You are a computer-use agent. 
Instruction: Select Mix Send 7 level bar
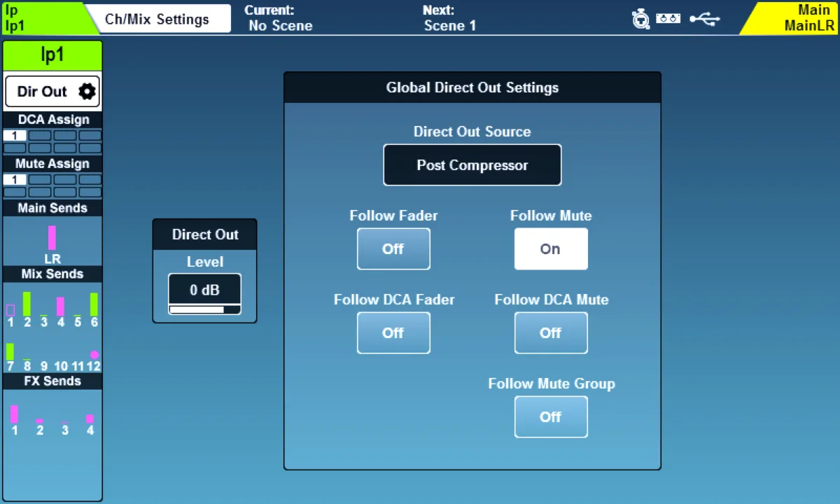pyautogui.click(x=10, y=351)
